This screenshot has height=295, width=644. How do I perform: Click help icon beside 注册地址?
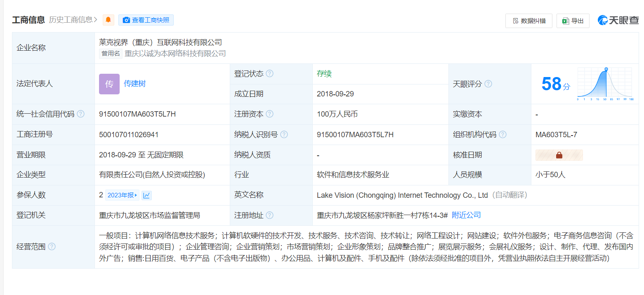tap(269, 215)
